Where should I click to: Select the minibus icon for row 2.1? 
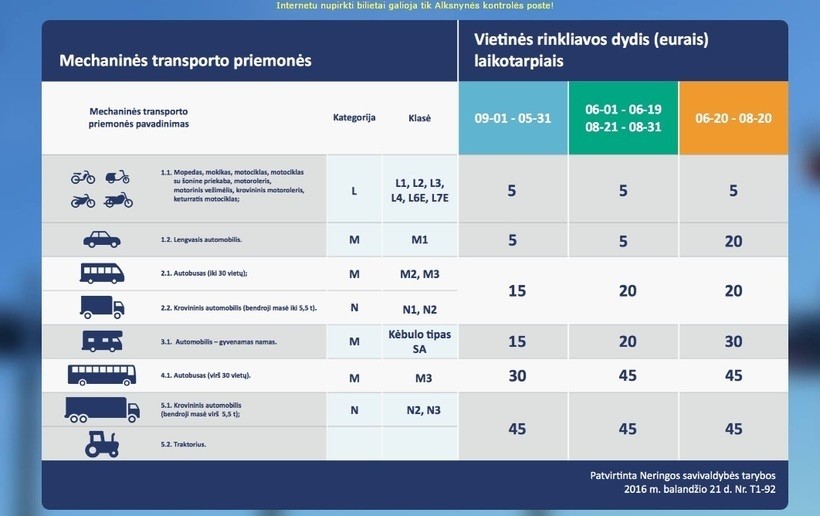(101, 273)
